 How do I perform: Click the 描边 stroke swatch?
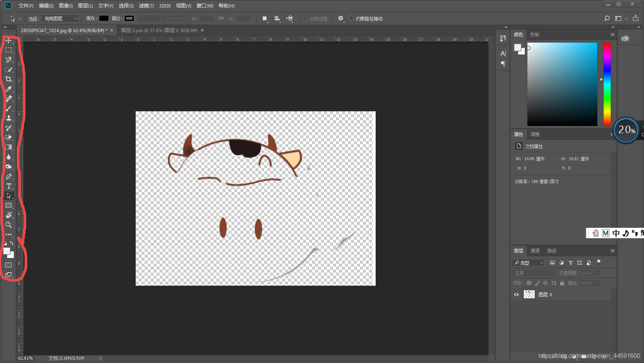129,18
